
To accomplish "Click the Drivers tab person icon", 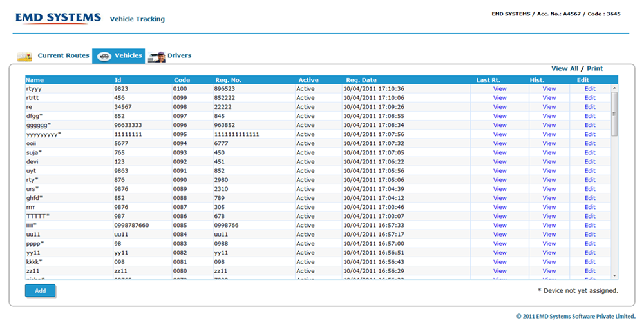I will (156, 57).
